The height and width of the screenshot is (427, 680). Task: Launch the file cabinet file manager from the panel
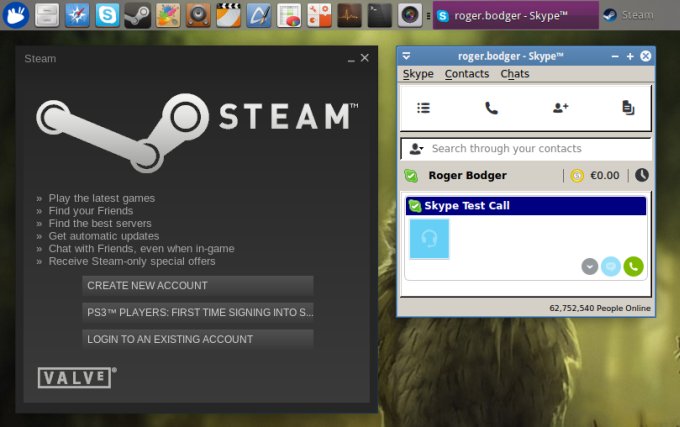point(47,15)
